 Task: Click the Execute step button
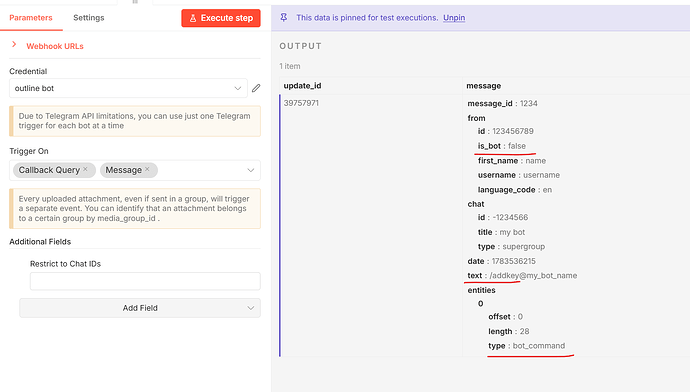(221, 18)
